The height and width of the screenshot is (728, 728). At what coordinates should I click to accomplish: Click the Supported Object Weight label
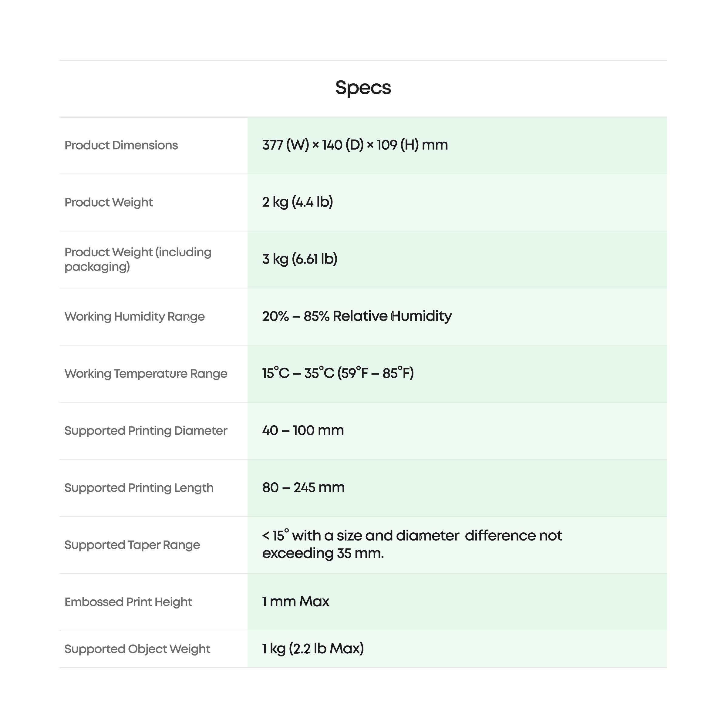[x=137, y=649]
